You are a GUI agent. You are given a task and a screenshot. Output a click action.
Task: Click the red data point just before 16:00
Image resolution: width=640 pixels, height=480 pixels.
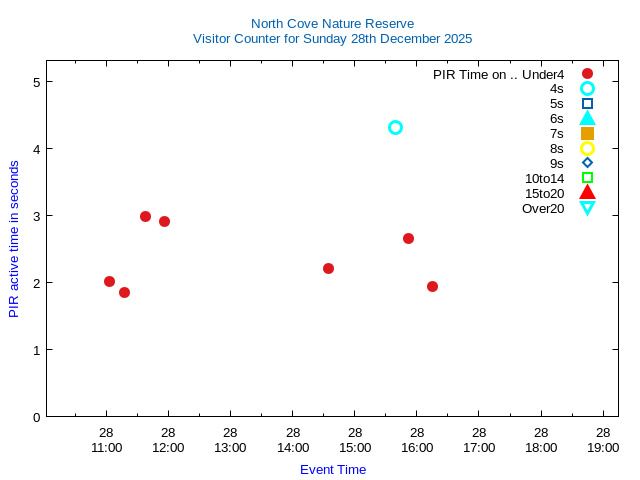408,238
